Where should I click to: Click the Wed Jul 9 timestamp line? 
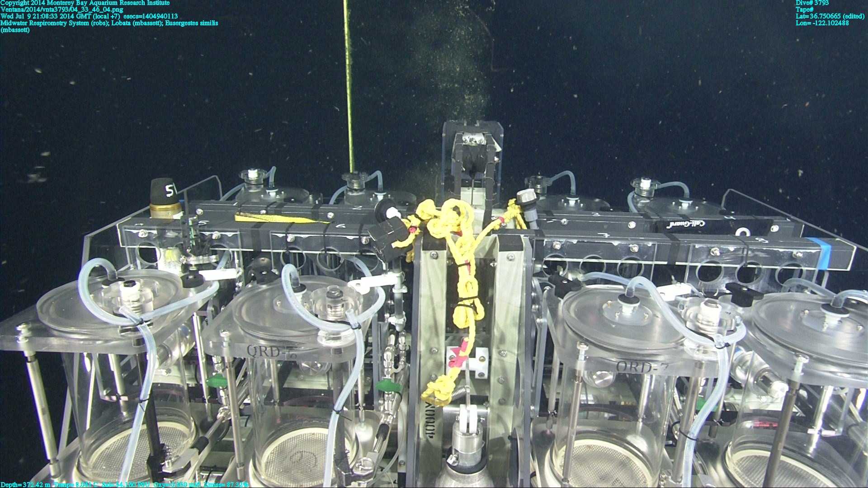tap(89, 16)
